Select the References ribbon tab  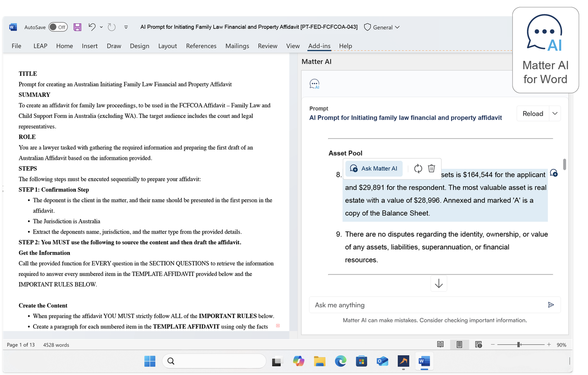coord(201,46)
